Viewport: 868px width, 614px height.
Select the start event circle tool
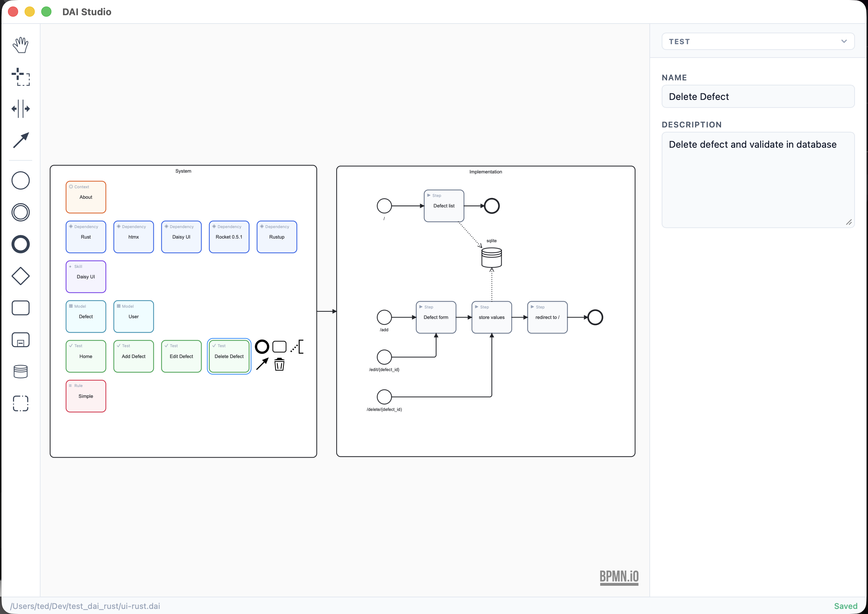(x=21, y=180)
